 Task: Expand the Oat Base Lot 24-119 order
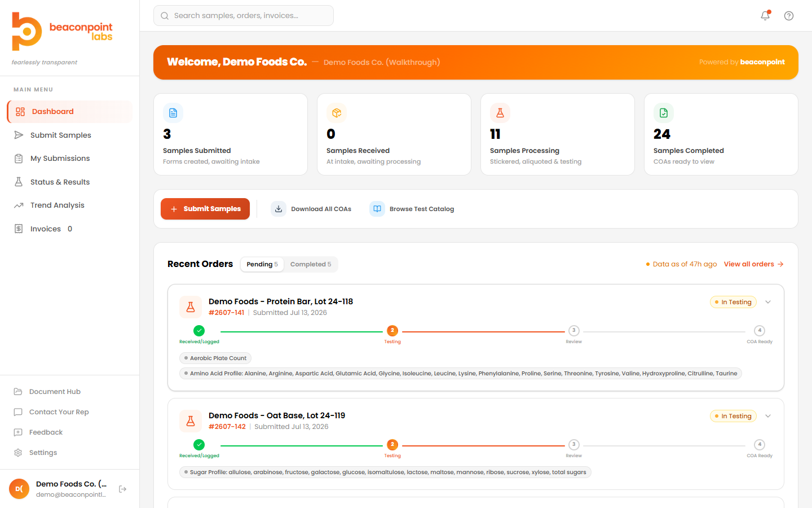(x=768, y=416)
